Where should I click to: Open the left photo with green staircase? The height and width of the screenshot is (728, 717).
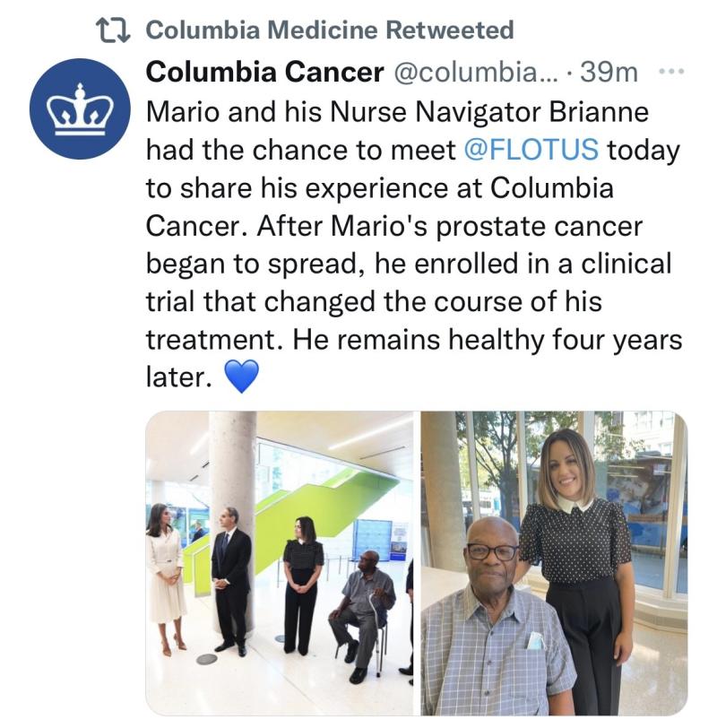280,563
